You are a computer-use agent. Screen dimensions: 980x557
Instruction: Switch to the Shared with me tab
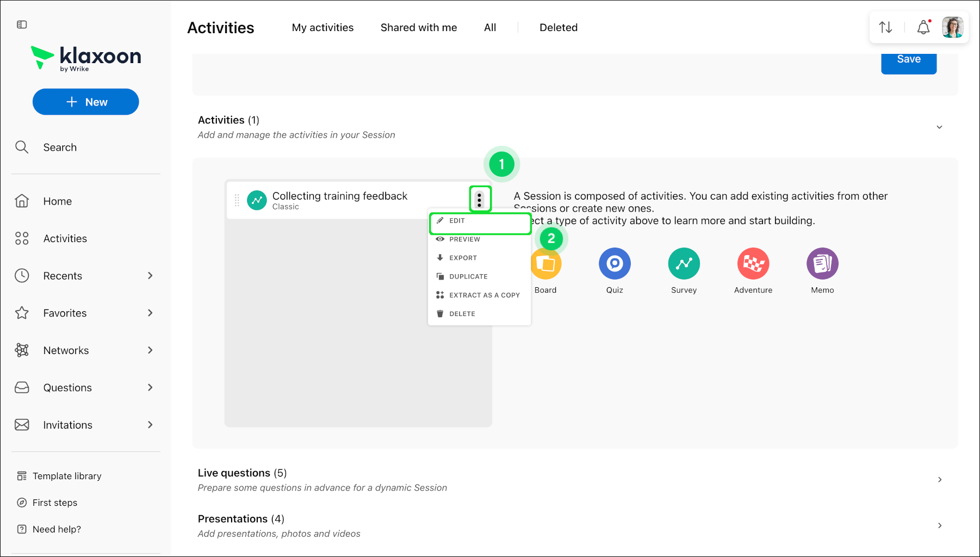pos(419,28)
